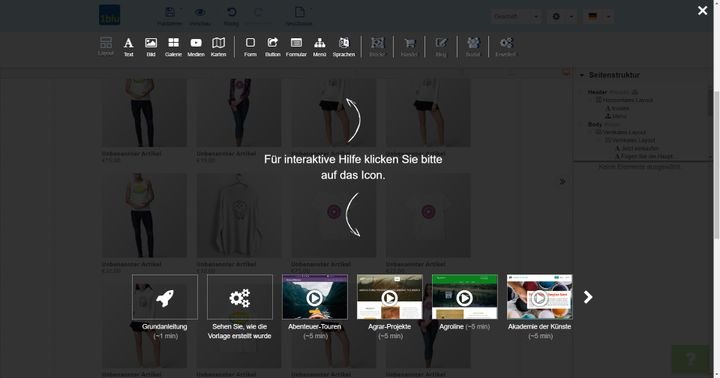The image size is (720, 378).
Task: Open the dropdown arrow beside the gear
Action: 571,17
